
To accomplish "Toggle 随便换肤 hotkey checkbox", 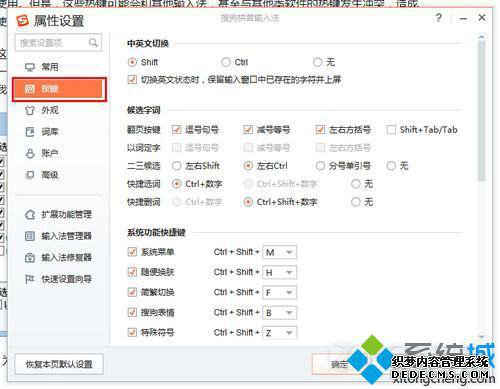I will click(x=132, y=272).
